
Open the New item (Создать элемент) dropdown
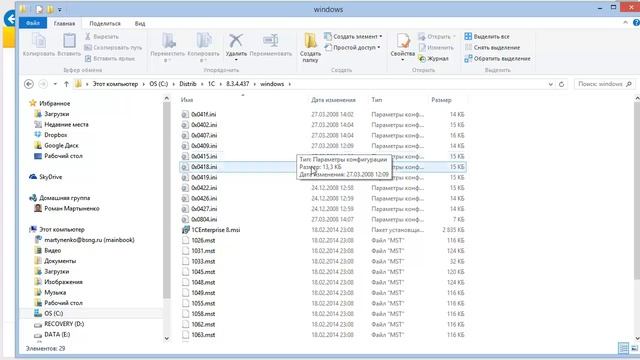click(353, 36)
